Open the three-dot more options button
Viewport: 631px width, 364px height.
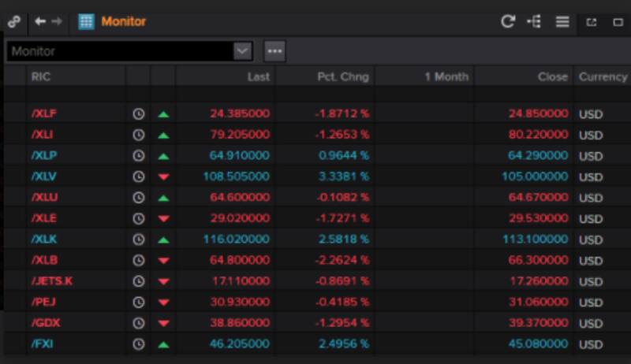tap(274, 51)
